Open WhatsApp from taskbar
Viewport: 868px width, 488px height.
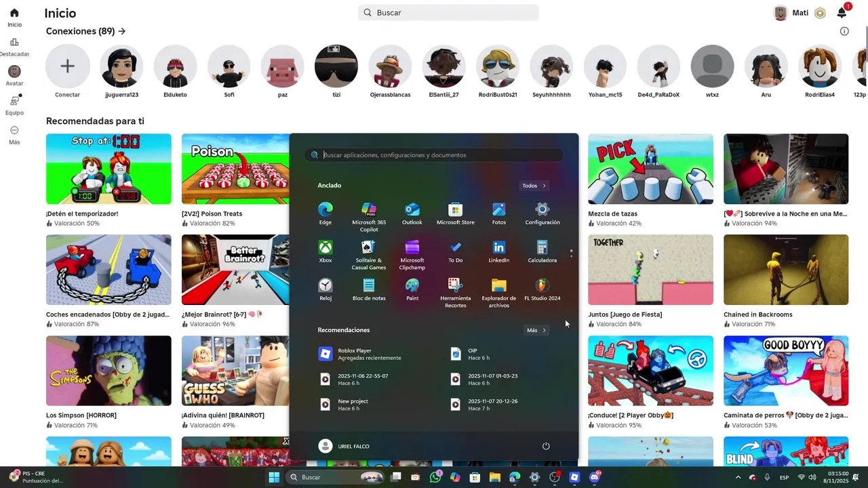pyautogui.click(x=435, y=477)
